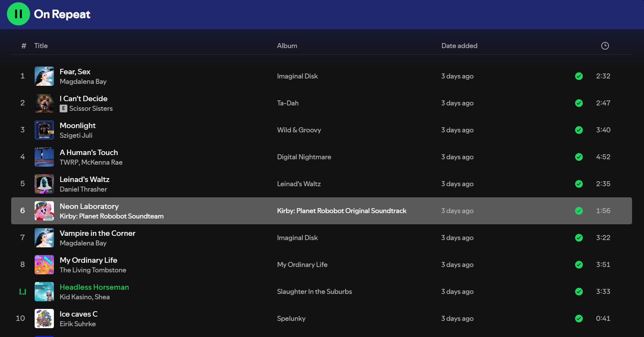Viewport: 644px width, 337px height.
Task: Open The Living Tombstone artist link
Action: point(93,270)
